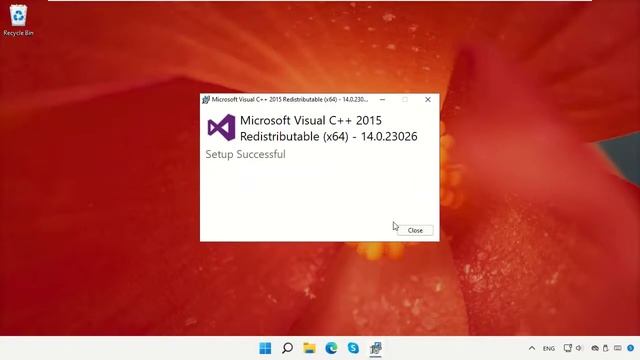This screenshot has height=360, width=640.
Task: Open the Recycle Bin desktop icon
Action: (x=18, y=20)
